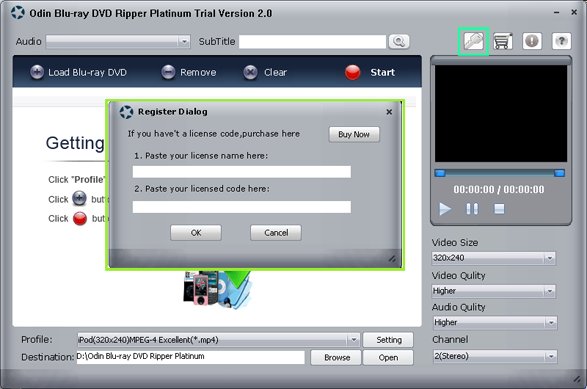Expand the Video Qulity dropdown
This screenshot has width=587, height=389.
pyautogui.click(x=493, y=291)
